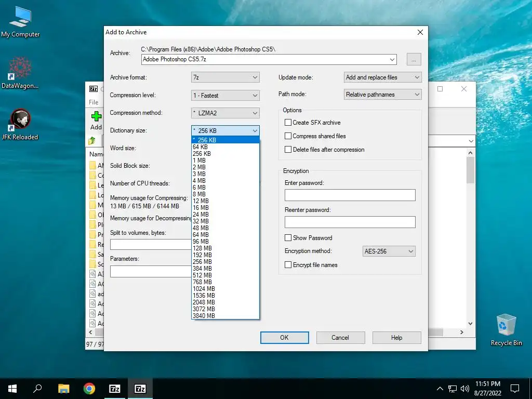532x399 pixels.
Task: Click the green Add plus icon in 7-Zip
Action: [96, 117]
